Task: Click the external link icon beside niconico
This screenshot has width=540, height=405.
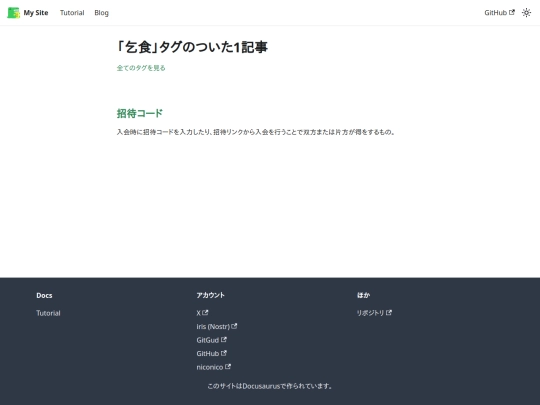Action: tap(228, 366)
